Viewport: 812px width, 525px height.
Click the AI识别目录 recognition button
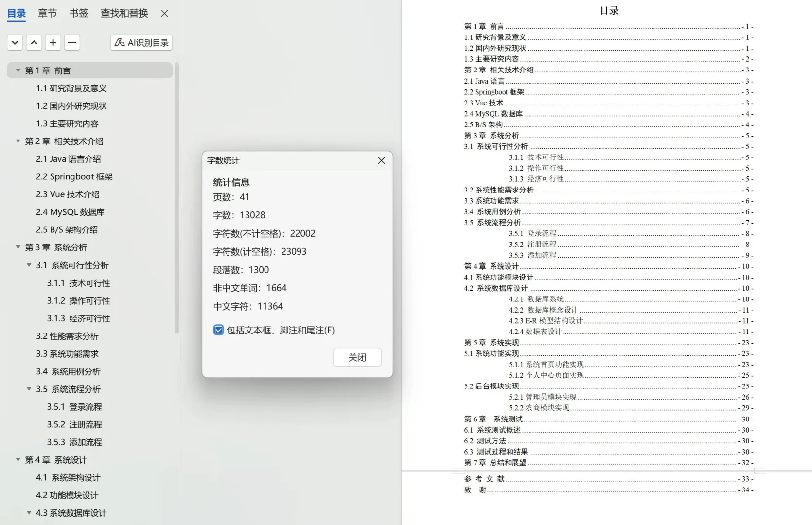[141, 42]
